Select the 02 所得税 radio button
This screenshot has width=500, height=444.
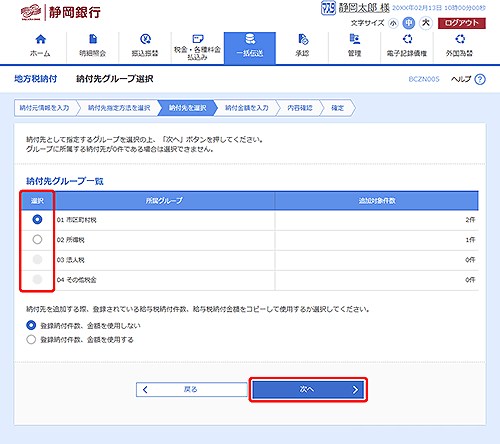(x=37, y=239)
